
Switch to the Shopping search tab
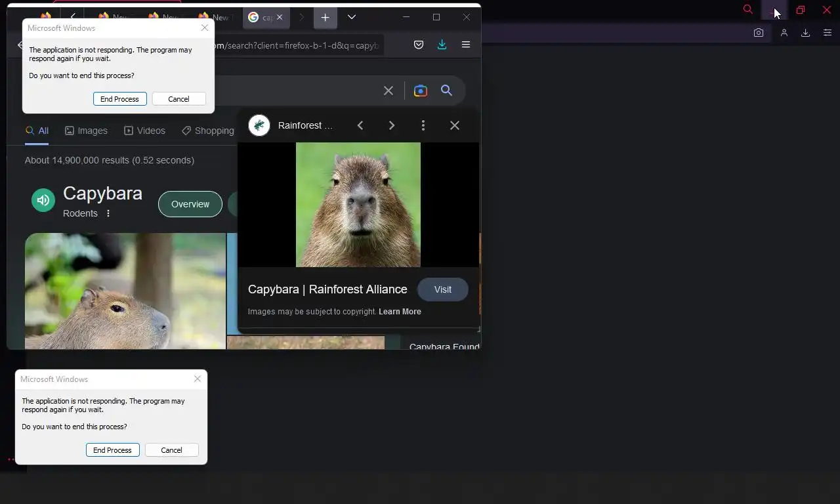click(208, 131)
